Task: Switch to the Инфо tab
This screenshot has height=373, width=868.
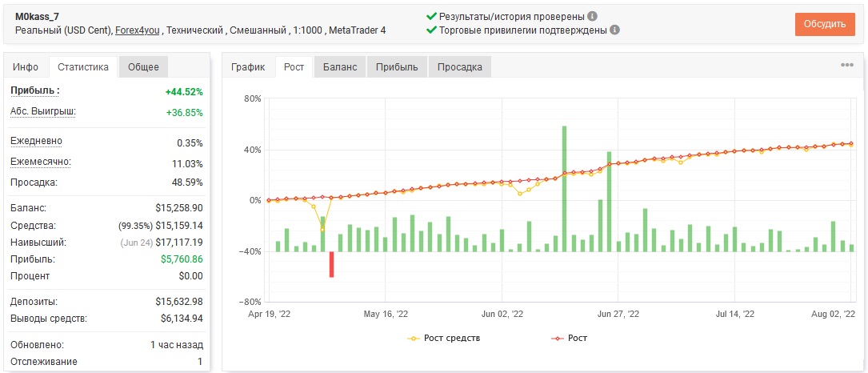Action: point(26,67)
